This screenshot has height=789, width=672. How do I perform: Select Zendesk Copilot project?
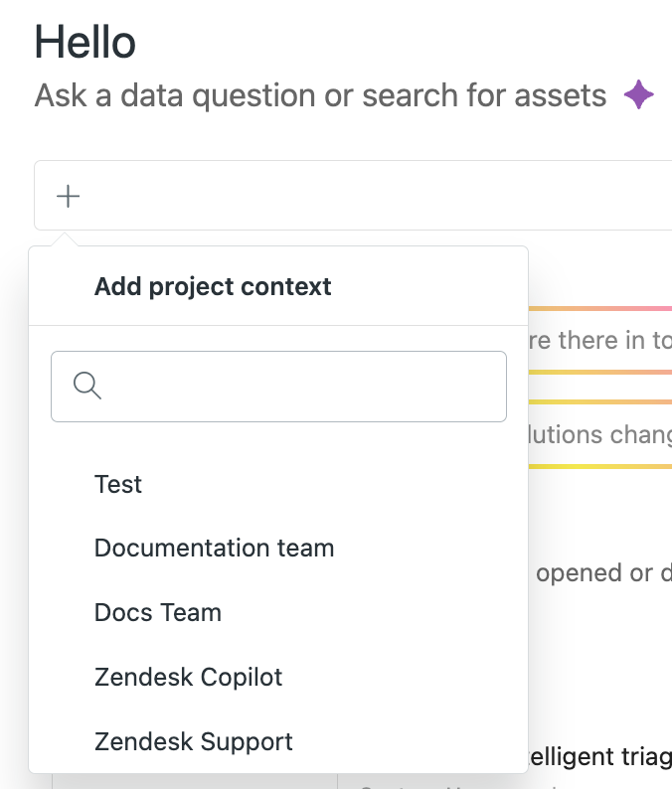188,677
